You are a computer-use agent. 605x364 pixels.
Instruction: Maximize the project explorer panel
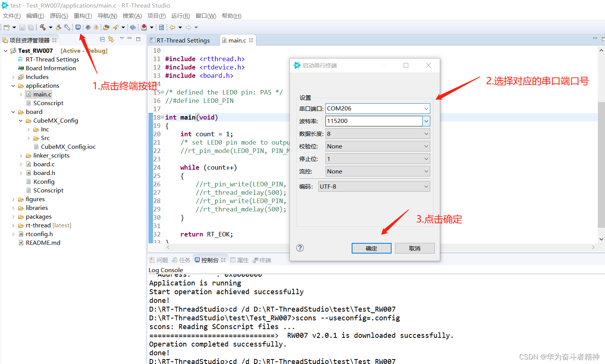click(138, 39)
